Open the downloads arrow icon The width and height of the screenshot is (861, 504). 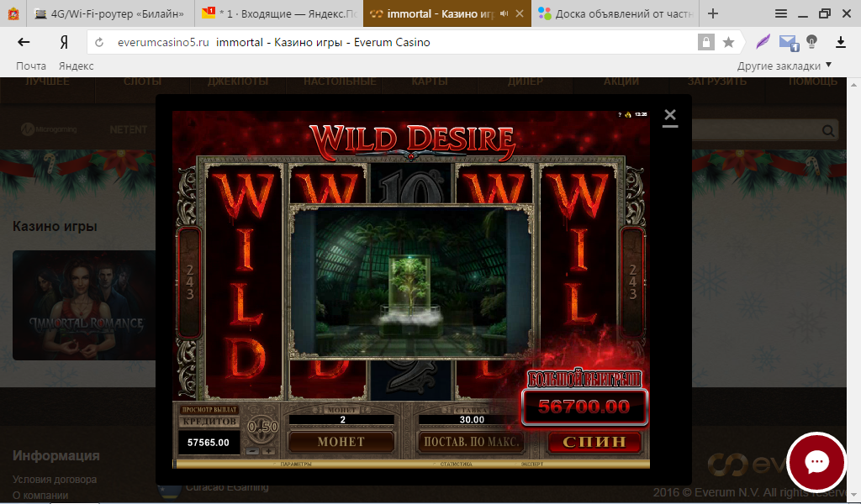click(x=840, y=42)
